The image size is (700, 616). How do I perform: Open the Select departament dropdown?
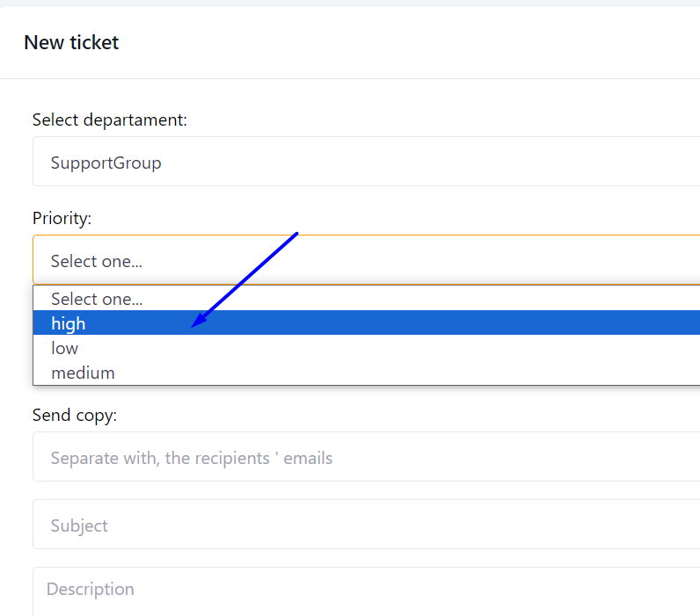(x=366, y=162)
